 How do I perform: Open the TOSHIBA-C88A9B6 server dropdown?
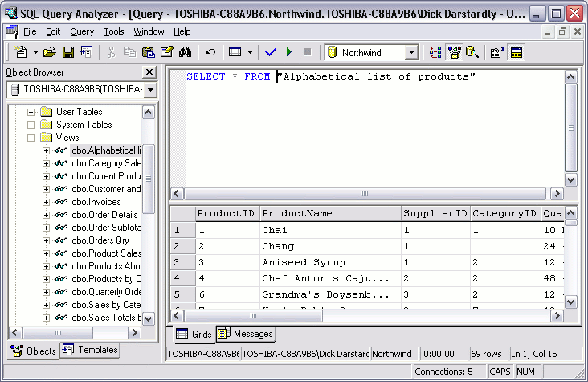coord(150,90)
